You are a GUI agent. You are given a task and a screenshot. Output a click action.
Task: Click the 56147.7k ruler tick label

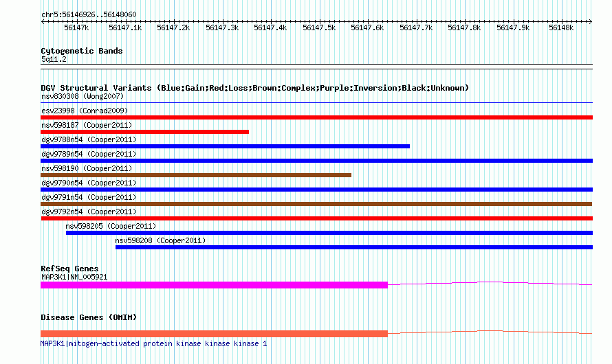[416, 28]
